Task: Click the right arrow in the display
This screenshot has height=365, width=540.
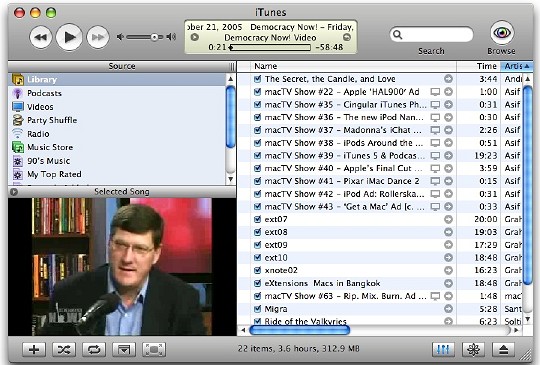Action: click(x=347, y=37)
